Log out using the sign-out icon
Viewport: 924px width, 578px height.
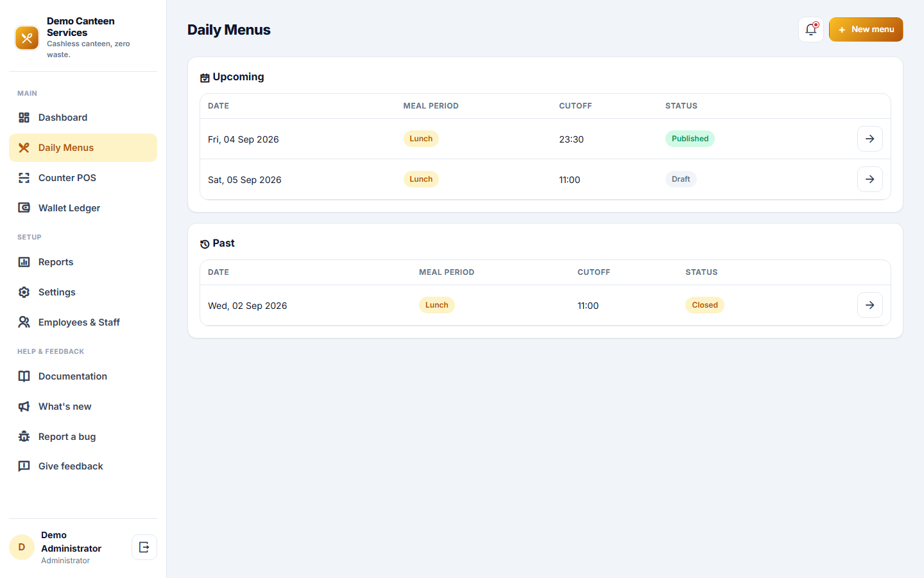[x=144, y=547]
